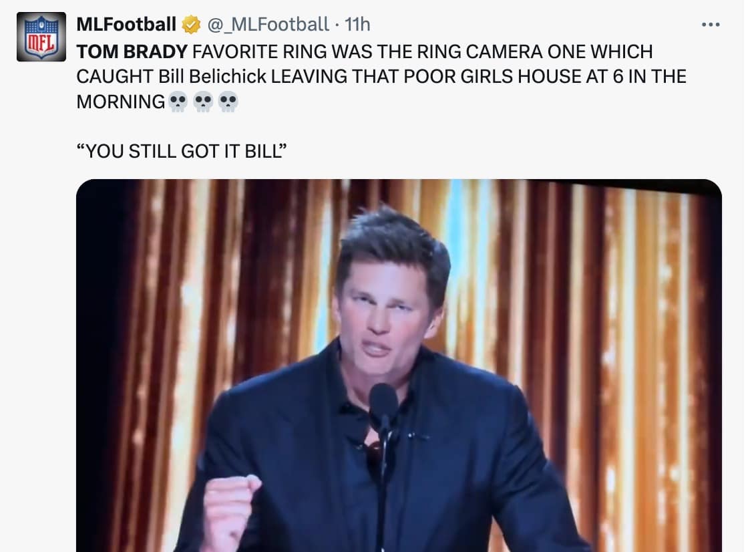Open the MLFootball display name link
The image size is (756, 552).
point(126,24)
